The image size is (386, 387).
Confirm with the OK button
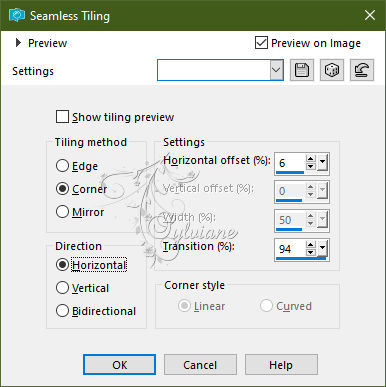coord(119,365)
